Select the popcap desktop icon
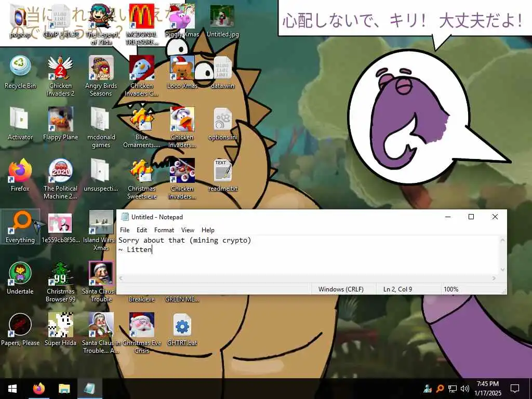Image resolution: width=532 pixels, height=399 pixels. 20,21
